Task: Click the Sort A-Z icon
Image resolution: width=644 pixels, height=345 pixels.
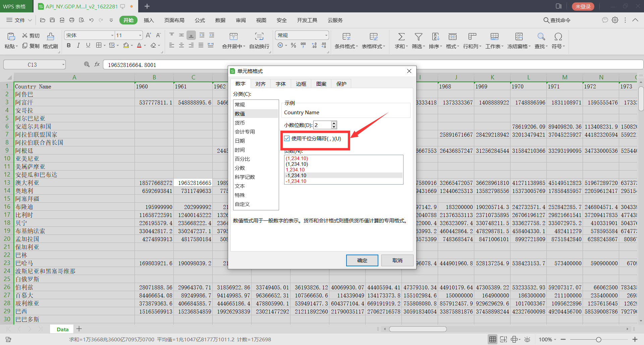Action: point(435,37)
